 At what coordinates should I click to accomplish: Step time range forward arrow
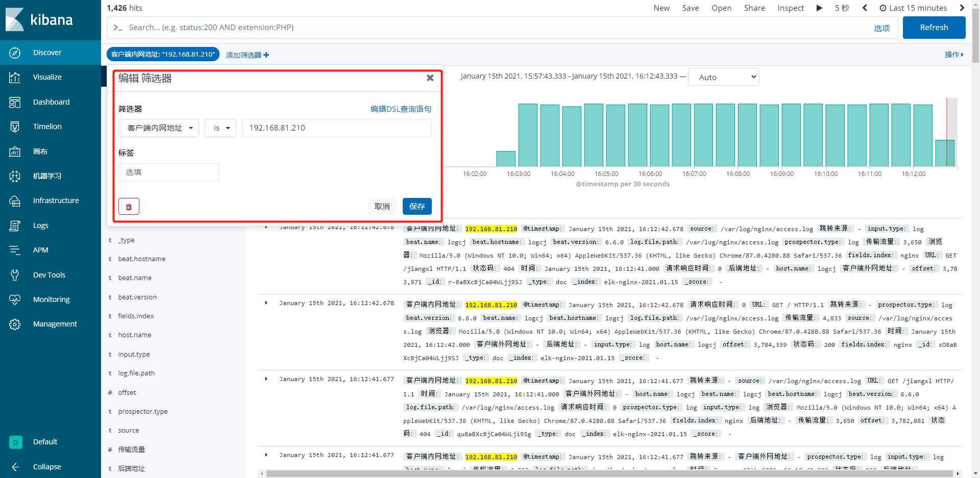(962, 8)
